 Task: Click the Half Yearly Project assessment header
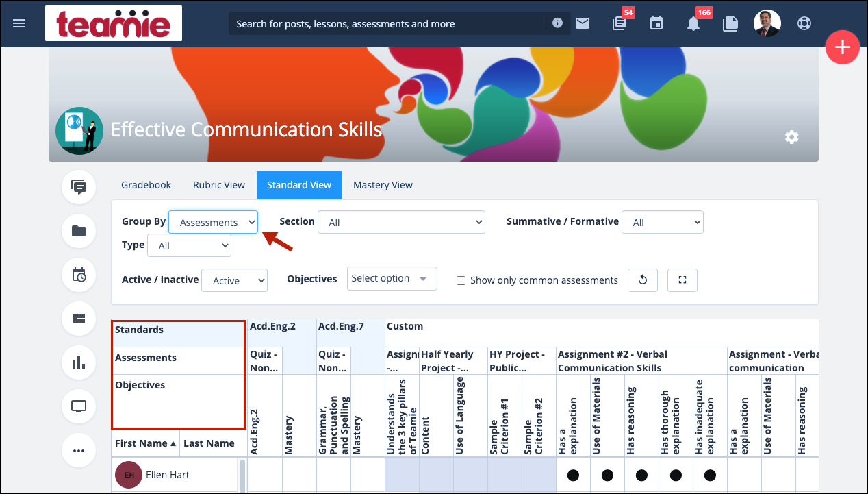[x=452, y=361]
